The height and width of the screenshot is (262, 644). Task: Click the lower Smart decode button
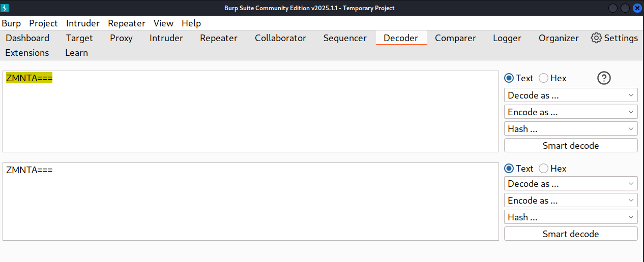click(x=571, y=234)
